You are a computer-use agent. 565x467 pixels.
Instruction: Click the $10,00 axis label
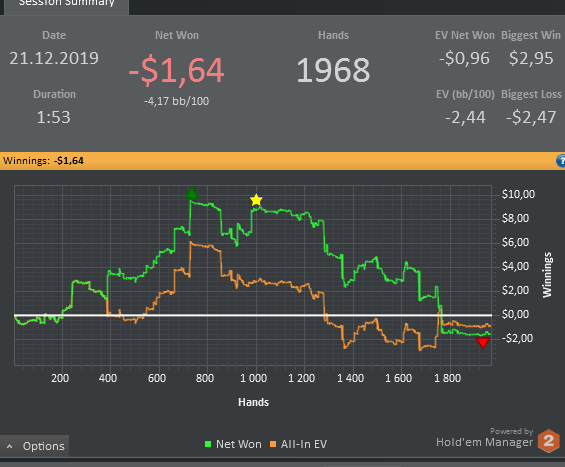[x=518, y=194]
